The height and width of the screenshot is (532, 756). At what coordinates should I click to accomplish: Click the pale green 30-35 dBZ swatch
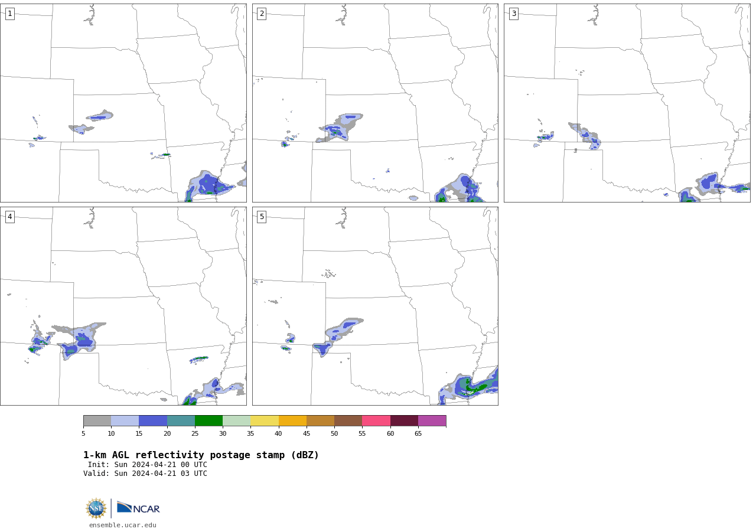click(x=237, y=420)
